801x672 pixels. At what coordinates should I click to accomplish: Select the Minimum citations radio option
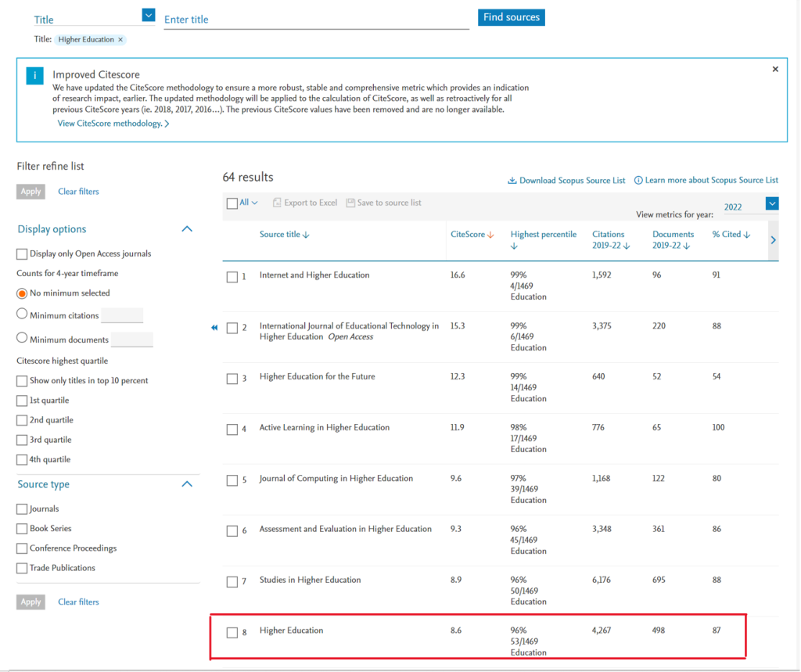[21, 314]
